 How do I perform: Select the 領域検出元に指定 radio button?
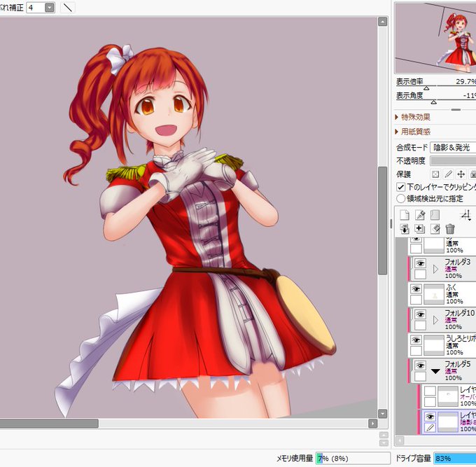click(x=400, y=199)
